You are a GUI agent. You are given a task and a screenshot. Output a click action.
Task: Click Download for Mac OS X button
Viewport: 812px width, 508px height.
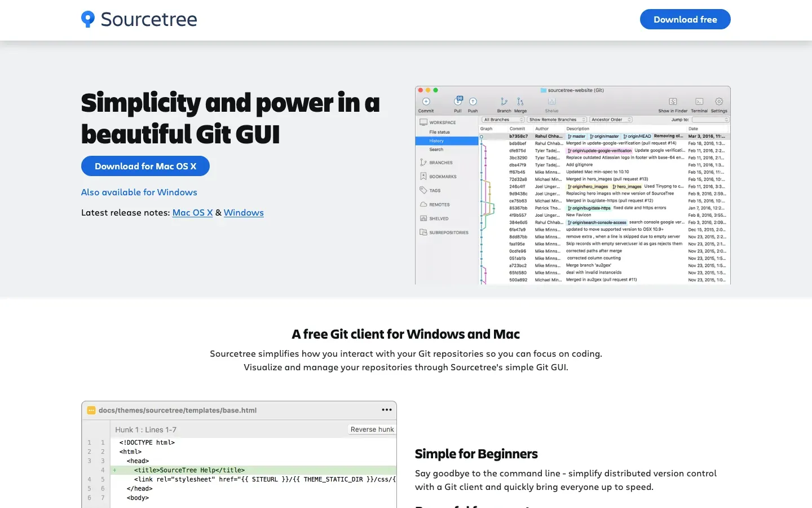[x=145, y=166]
